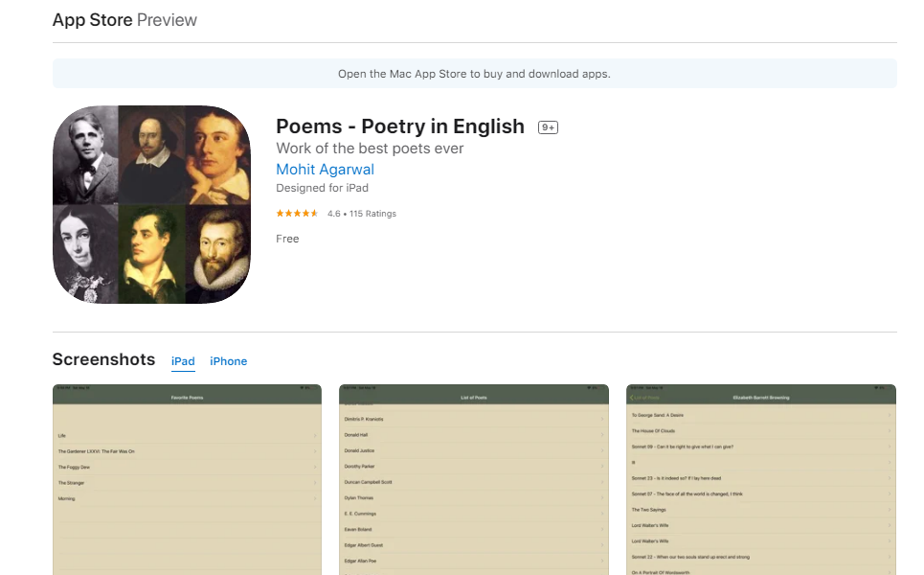Click the chevron beside Dylan Thomas
This screenshot has height=575, width=924.
(602, 498)
